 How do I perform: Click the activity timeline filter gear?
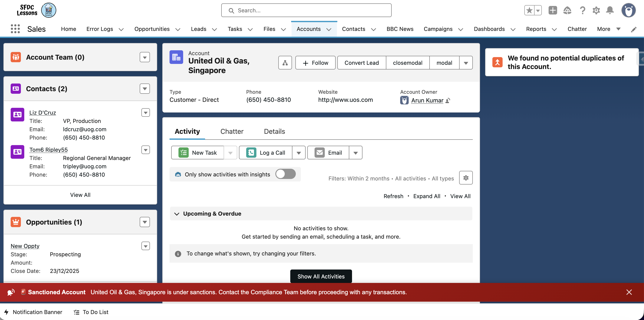466,178
